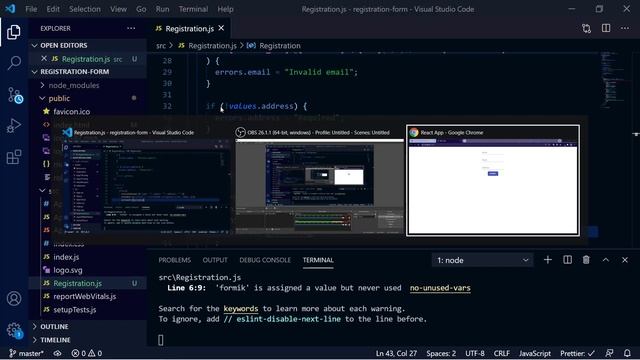Open the terminal selector dropdown 1: node
Viewport: 640px width, 360px height.
482,260
